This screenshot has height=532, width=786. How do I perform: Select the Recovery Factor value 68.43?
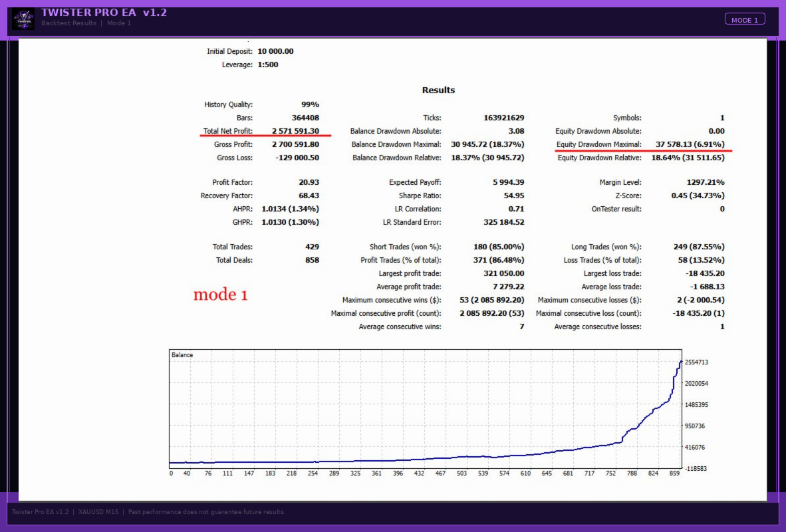308,196
